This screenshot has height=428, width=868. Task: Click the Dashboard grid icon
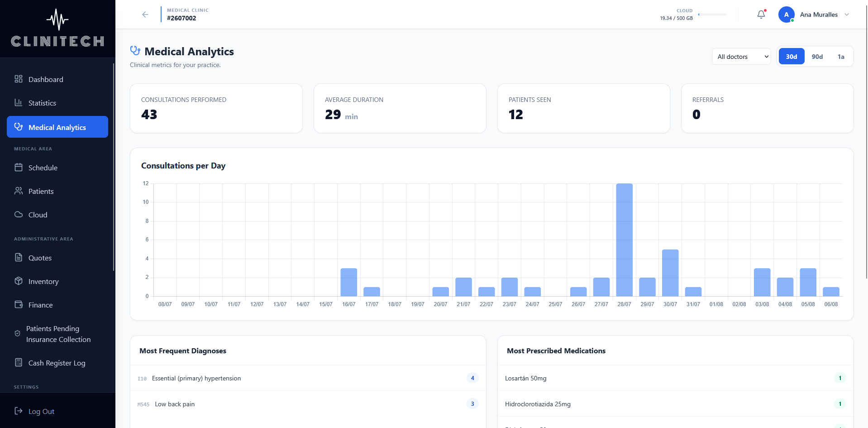[x=19, y=79]
